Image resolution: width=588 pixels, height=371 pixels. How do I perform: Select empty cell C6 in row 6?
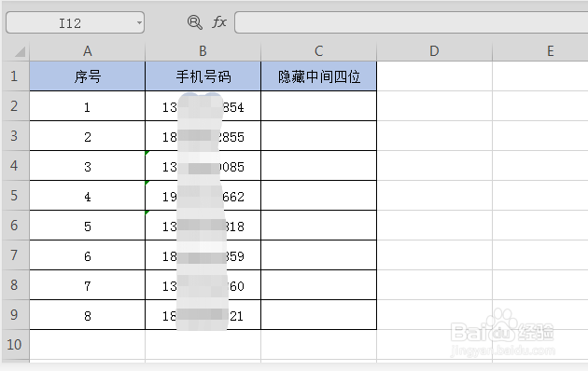click(x=319, y=226)
